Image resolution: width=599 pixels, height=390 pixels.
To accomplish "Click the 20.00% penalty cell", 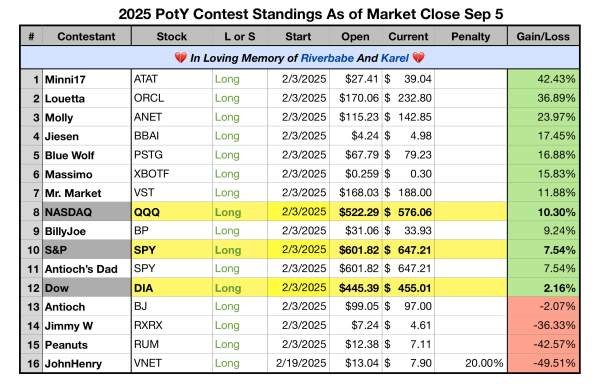I will pos(471,363).
